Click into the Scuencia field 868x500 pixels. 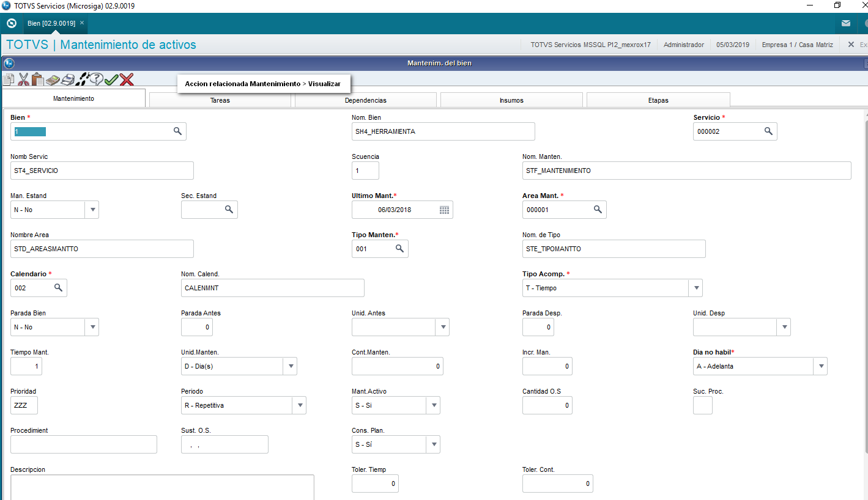[x=365, y=171]
